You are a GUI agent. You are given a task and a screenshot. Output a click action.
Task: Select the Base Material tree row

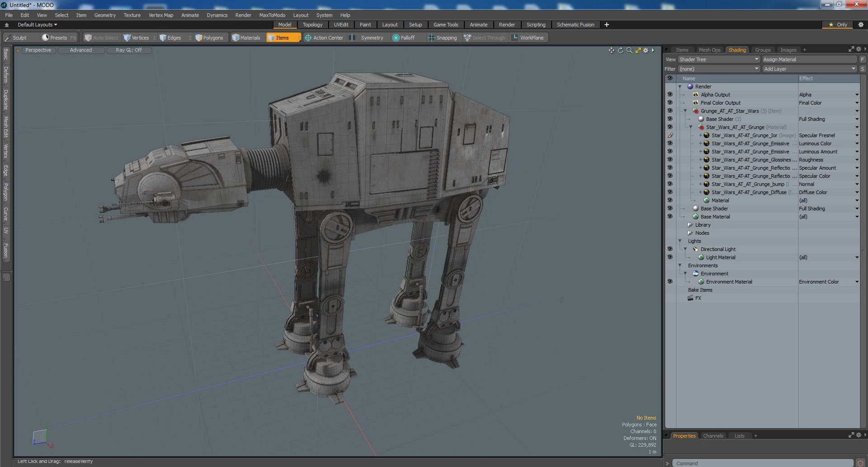click(715, 217)
